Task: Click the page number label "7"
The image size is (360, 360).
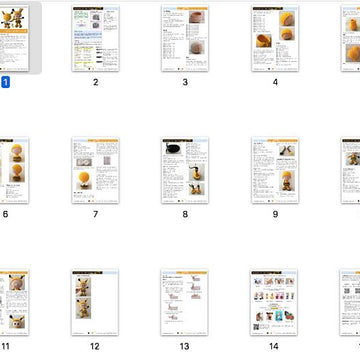Action: [96, 214]
